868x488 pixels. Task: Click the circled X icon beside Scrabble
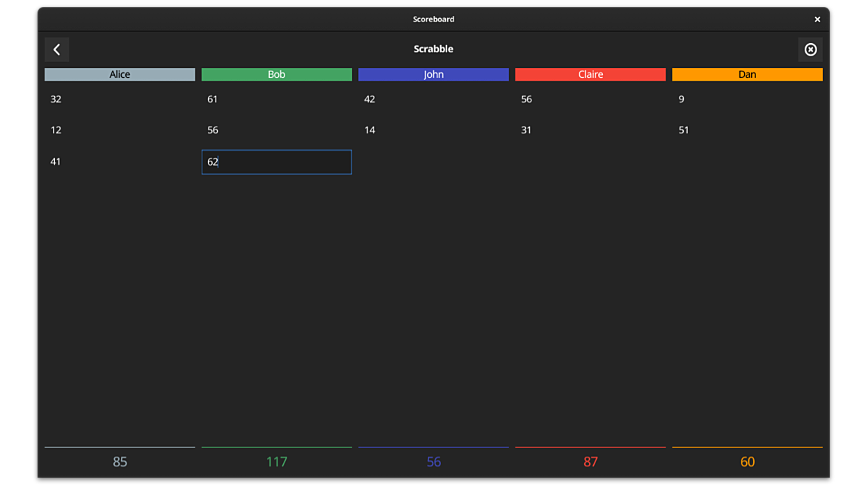(x=810, y=49)
